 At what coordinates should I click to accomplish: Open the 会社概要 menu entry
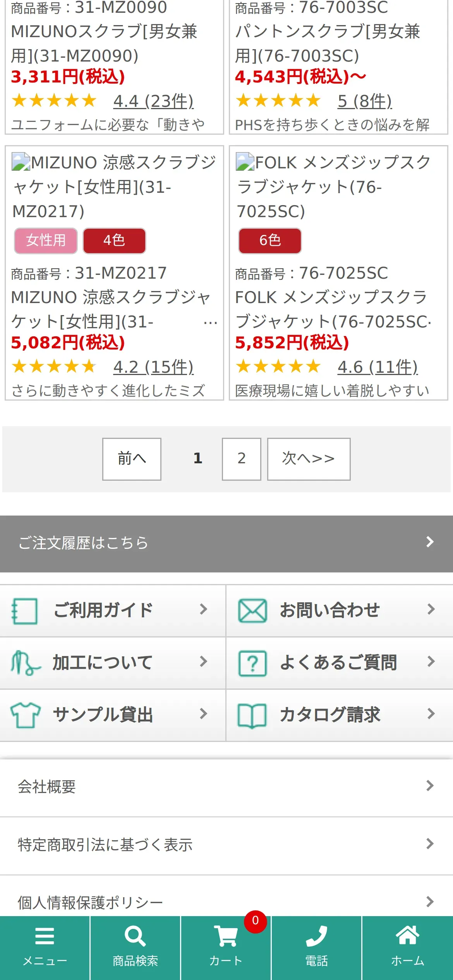coord(226,787)
